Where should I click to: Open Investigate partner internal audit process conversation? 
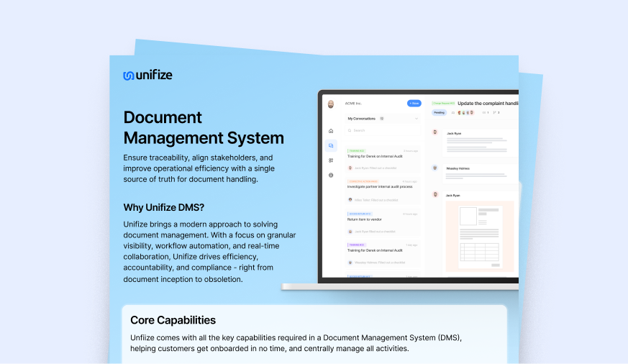[x=383, y=191]
